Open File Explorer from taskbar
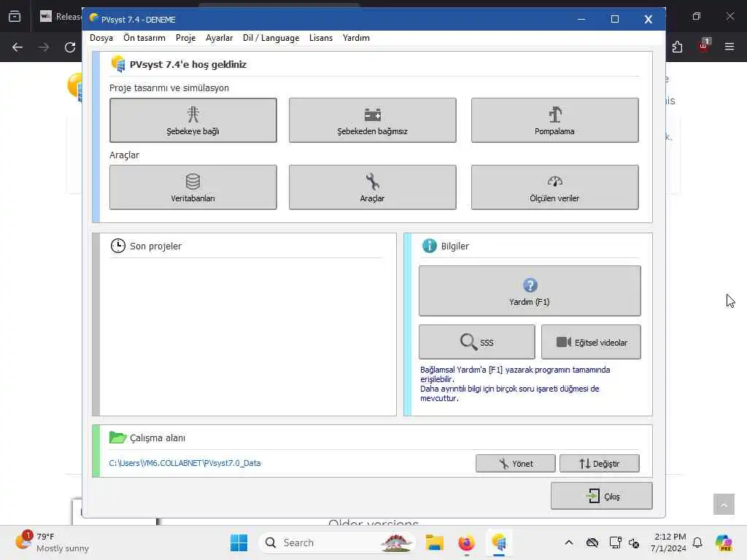This screenshot has width=747, height=560. (435, 542)
